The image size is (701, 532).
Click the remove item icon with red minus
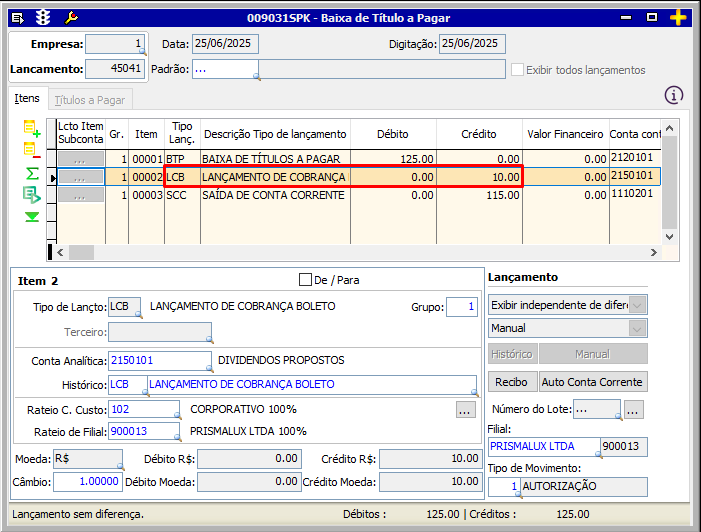point(31,150)
